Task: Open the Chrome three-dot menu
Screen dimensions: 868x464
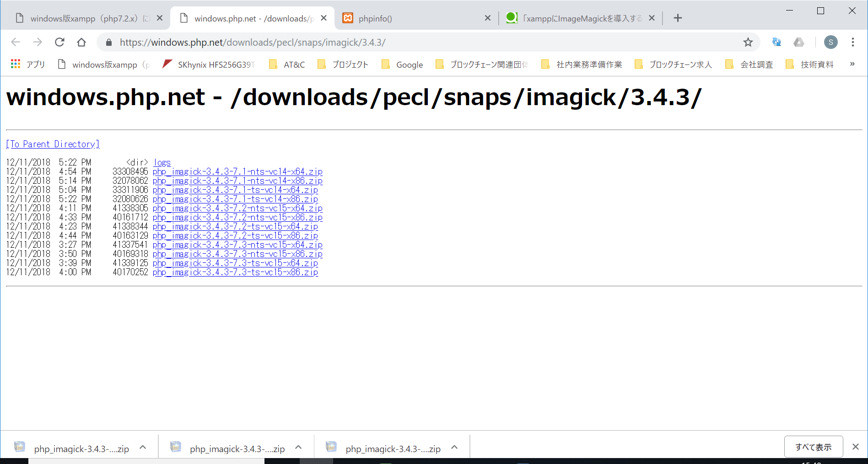Action: click(853, 42)
